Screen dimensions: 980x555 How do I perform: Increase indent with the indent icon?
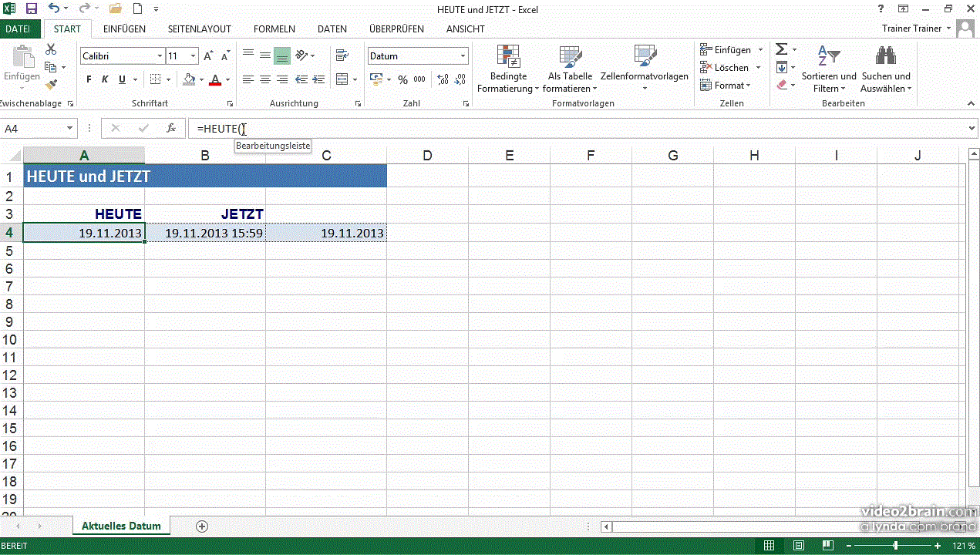click(318, 79)
